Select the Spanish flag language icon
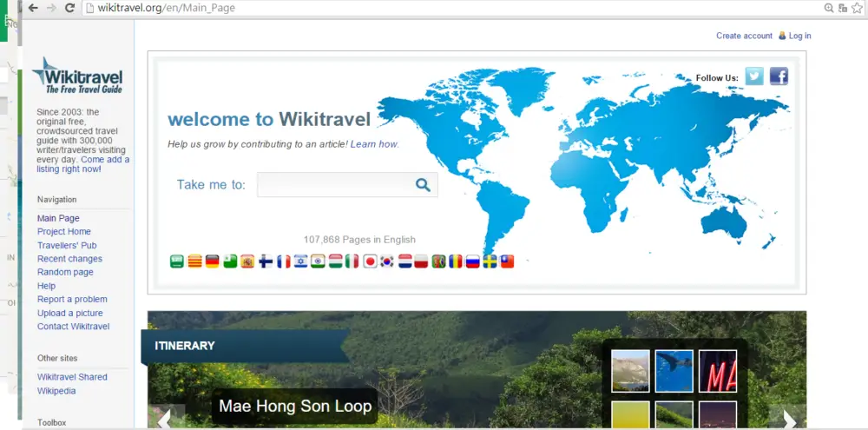This screenshot has width=868, height=430. pyautogui.click(x=247, y=261)
